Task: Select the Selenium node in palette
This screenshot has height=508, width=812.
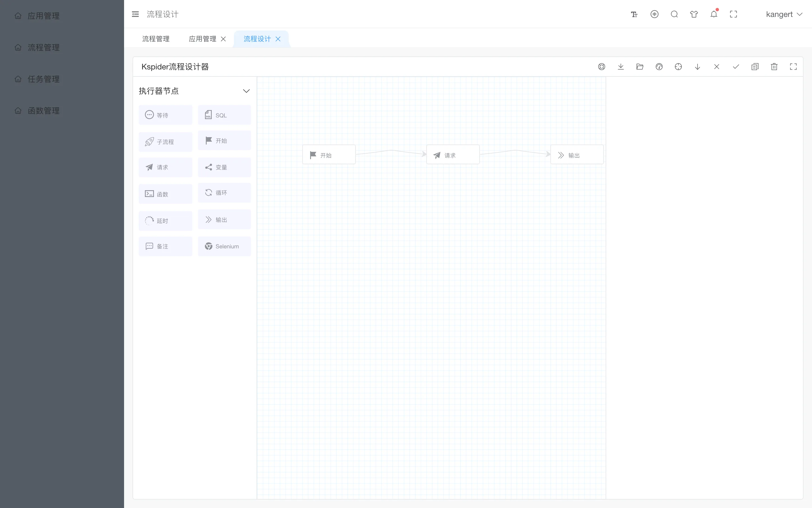Action: [224, 246]
